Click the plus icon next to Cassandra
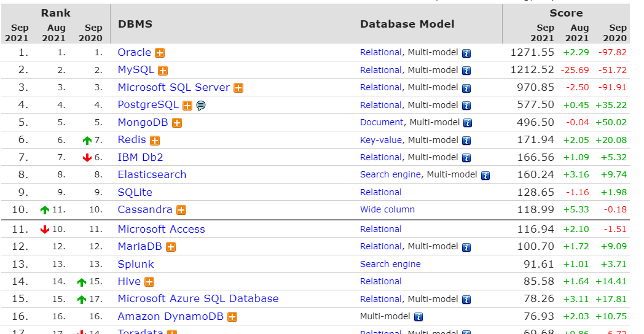 pos(181,210)
